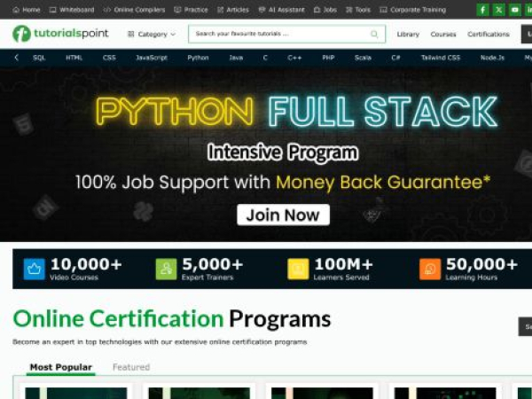The height and width of the screenshot is (399, 532).
Task: Switch to the Featured tab
Action: tap(131, 367)
